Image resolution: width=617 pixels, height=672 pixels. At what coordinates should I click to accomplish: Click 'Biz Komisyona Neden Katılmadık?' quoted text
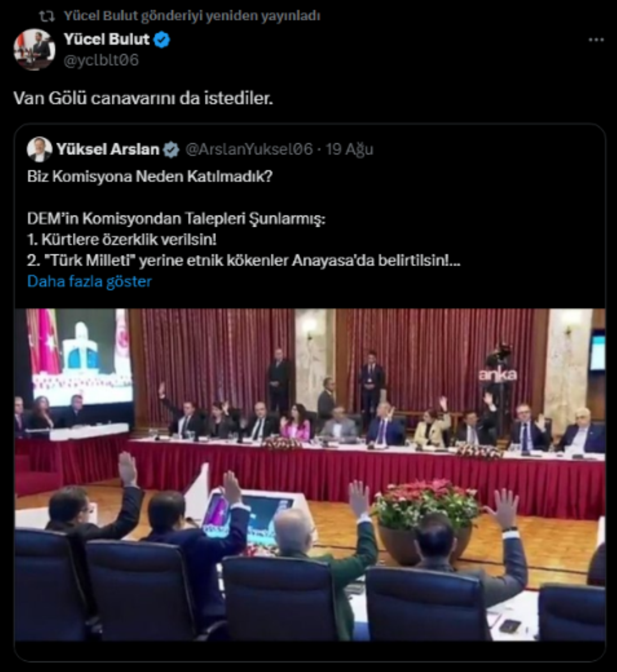[x=150, y=177]
